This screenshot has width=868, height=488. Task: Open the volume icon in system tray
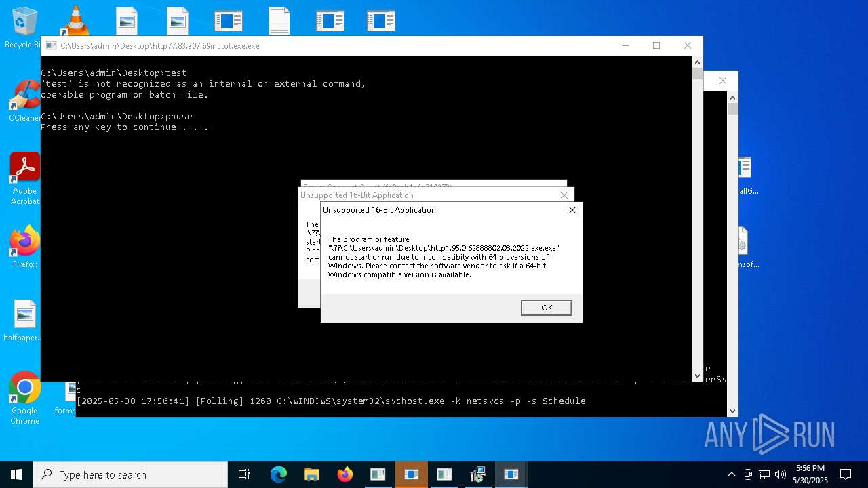[x=781, y=474]
